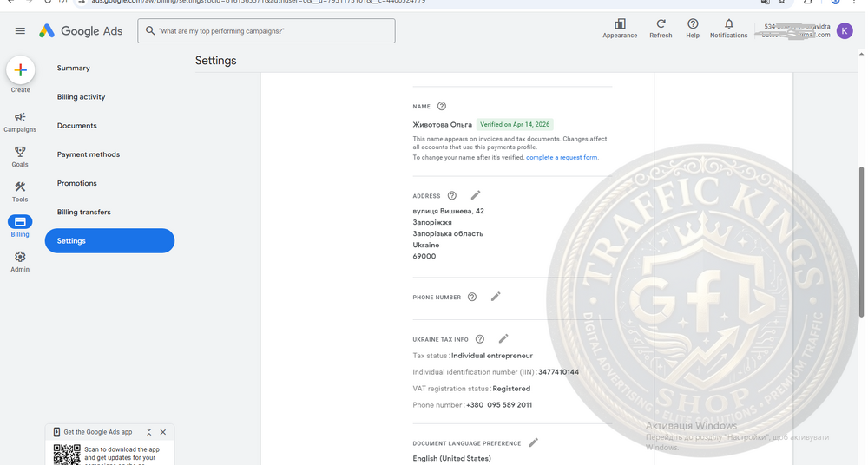The image size is (868, 465).
Task: Close the Get the Google Ads app card
Action: coord(163,432)
